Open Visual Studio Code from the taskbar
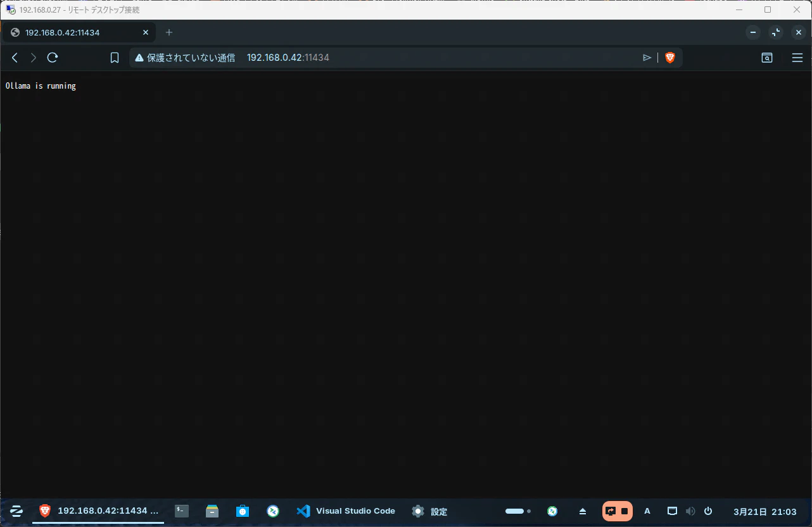This screenshot has height=527, width=812. pos(346,511)
